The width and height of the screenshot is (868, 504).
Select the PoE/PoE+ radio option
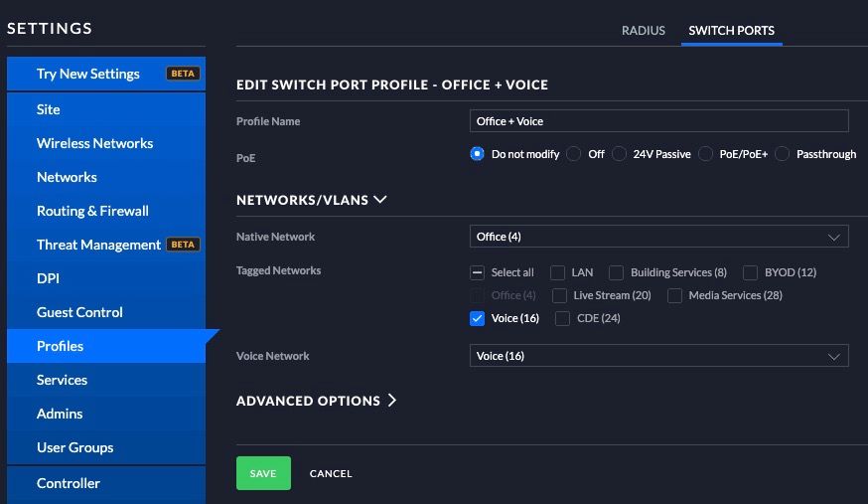click(705, 153)
